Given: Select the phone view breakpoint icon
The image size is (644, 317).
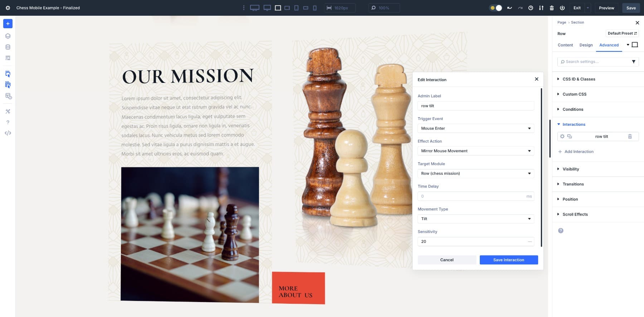Looking at the screenshot, I should 314,8.
